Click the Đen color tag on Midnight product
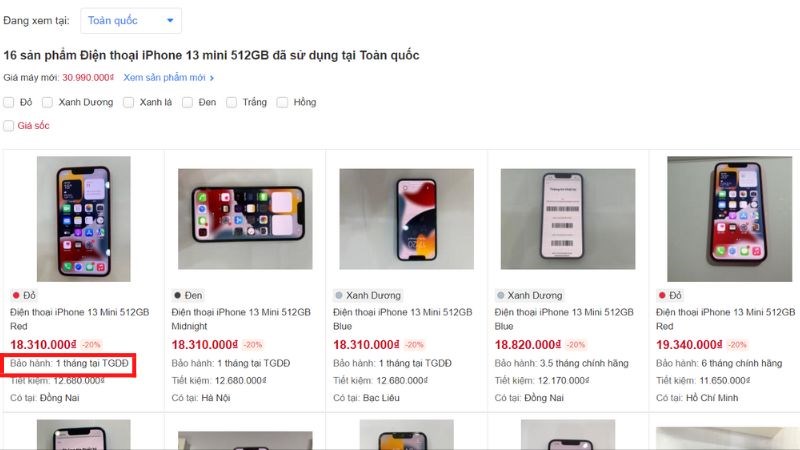Image resolution: width=800 pixels, height=450 pixels. (x=189, y=296)
